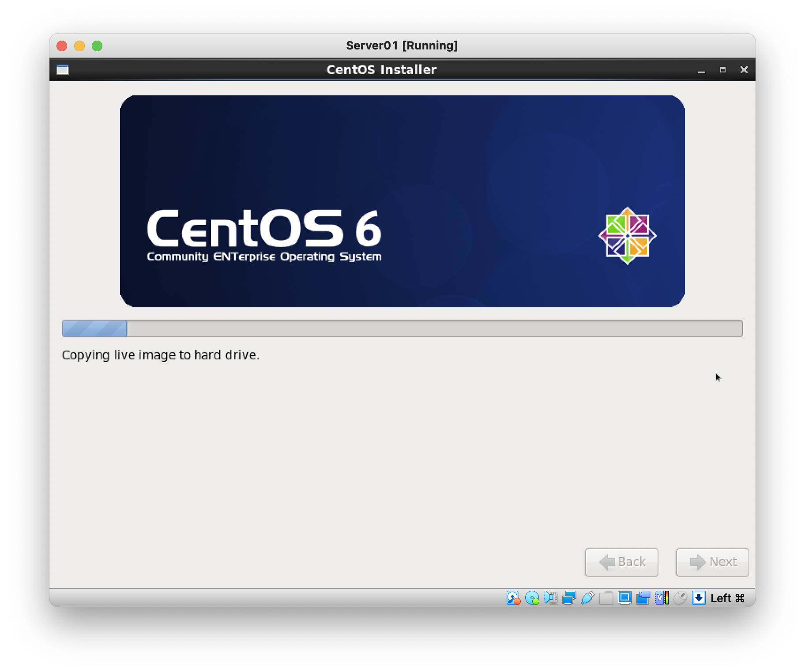Open the optical disk status icon

pos(532,598)
